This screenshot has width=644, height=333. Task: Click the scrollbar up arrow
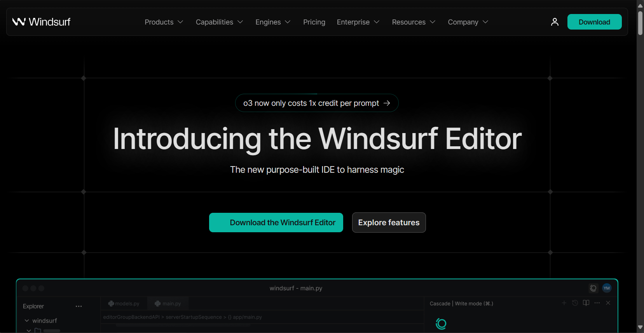point(640,5)
